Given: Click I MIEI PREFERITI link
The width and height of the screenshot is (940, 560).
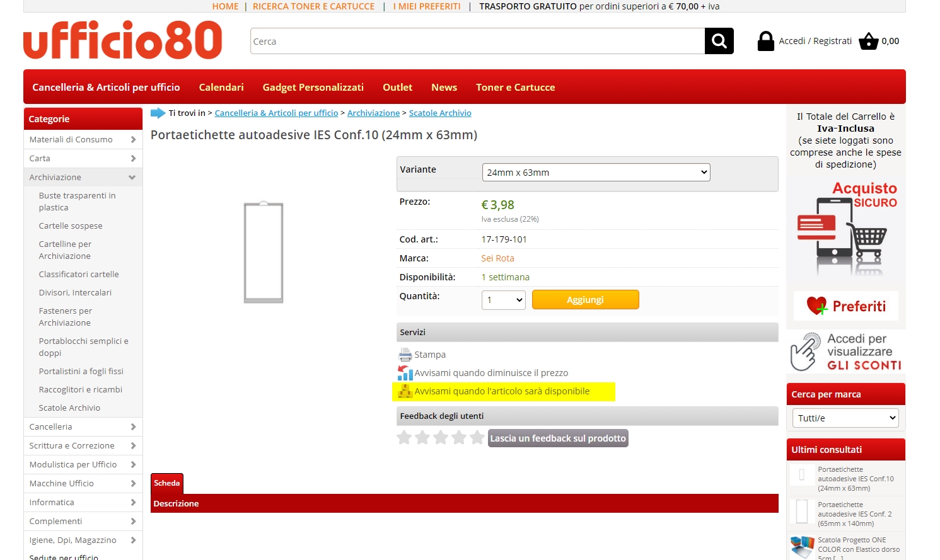Looking at the screenshot, I should [427, 6].
